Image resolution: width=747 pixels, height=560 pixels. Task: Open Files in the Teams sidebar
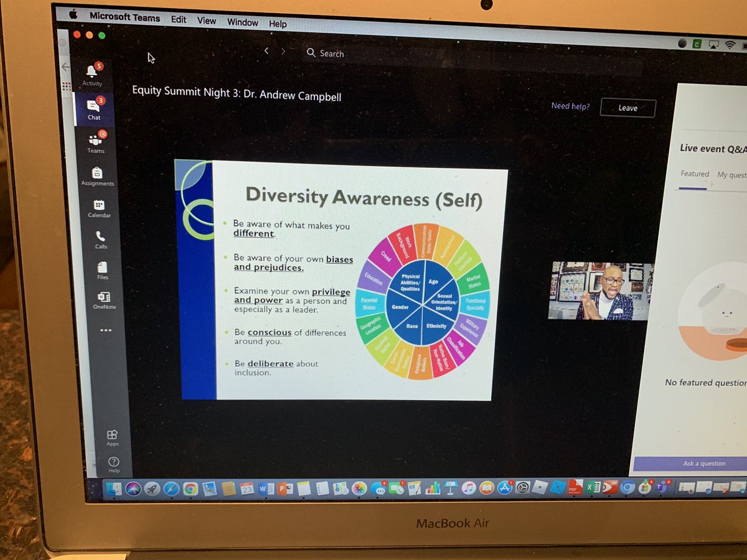coord(103,270)
